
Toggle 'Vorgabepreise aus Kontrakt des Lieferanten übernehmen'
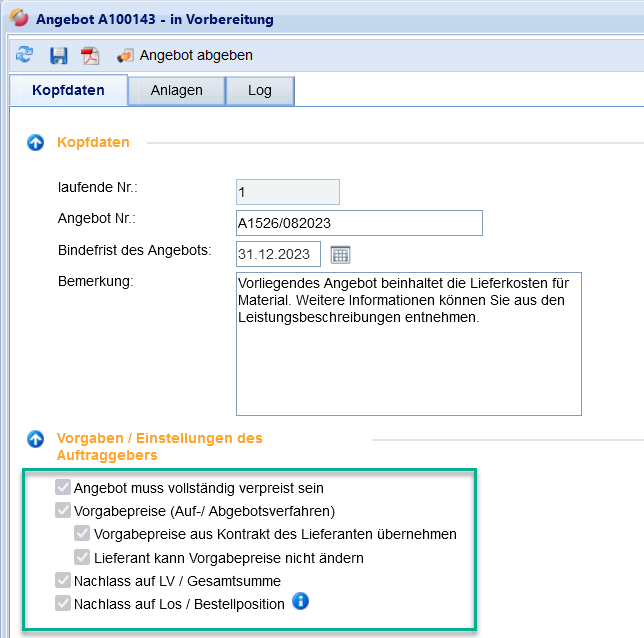(82, 534)
